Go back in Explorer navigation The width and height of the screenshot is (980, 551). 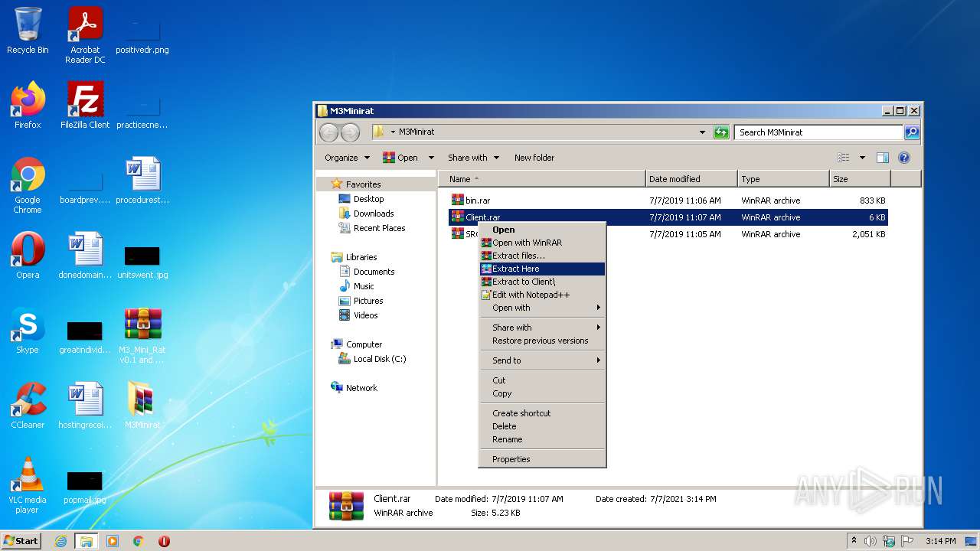328,132
